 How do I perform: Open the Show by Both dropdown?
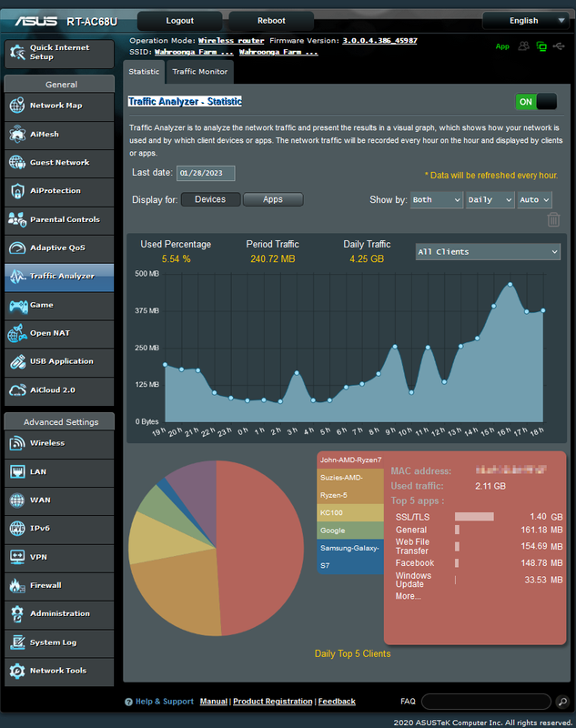[436, 199]
